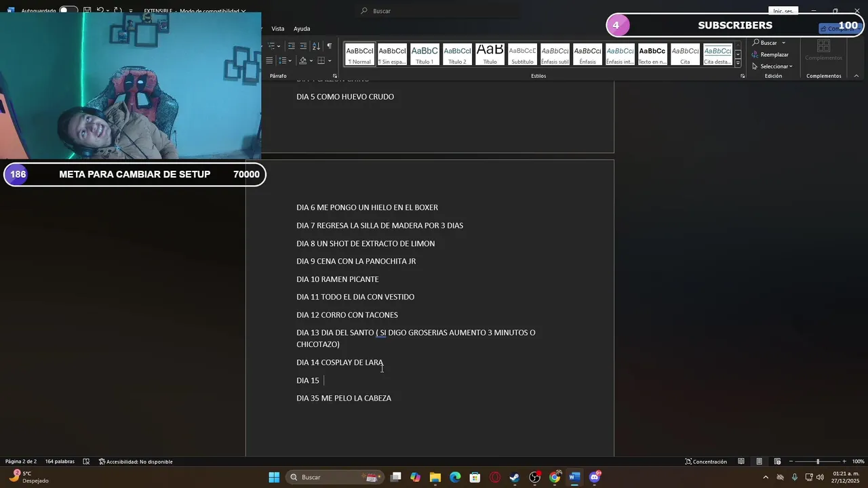Open File Explorer from the taskbar
868x488 pixels.
[435, 477]
